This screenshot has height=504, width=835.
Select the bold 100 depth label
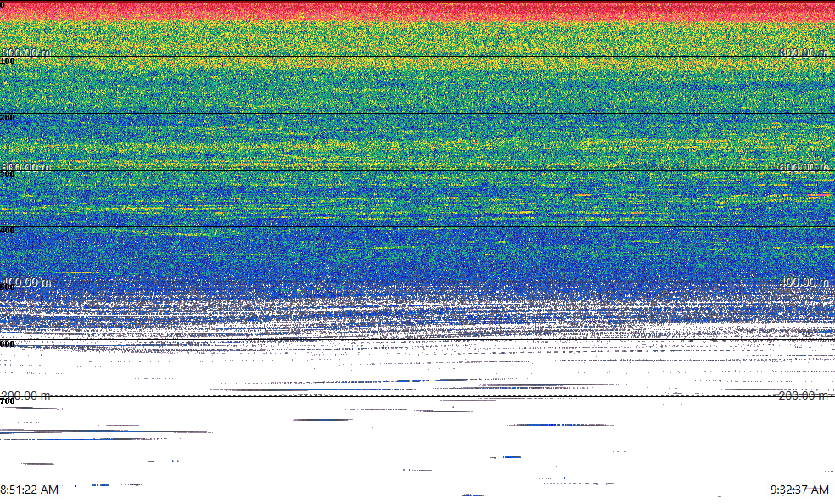click(x=8, y=61)
